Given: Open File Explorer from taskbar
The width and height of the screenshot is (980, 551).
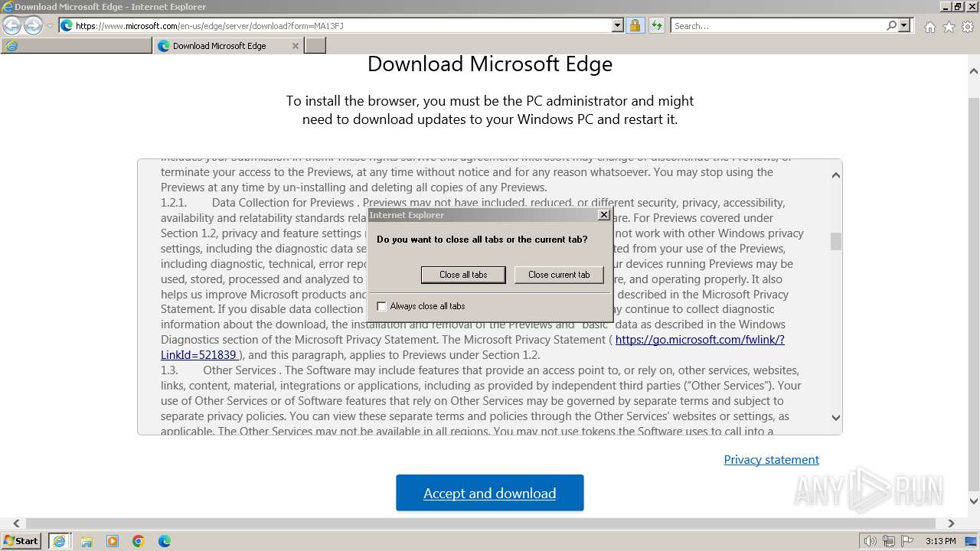Looking at the screenshot, I should coord(87,541).
